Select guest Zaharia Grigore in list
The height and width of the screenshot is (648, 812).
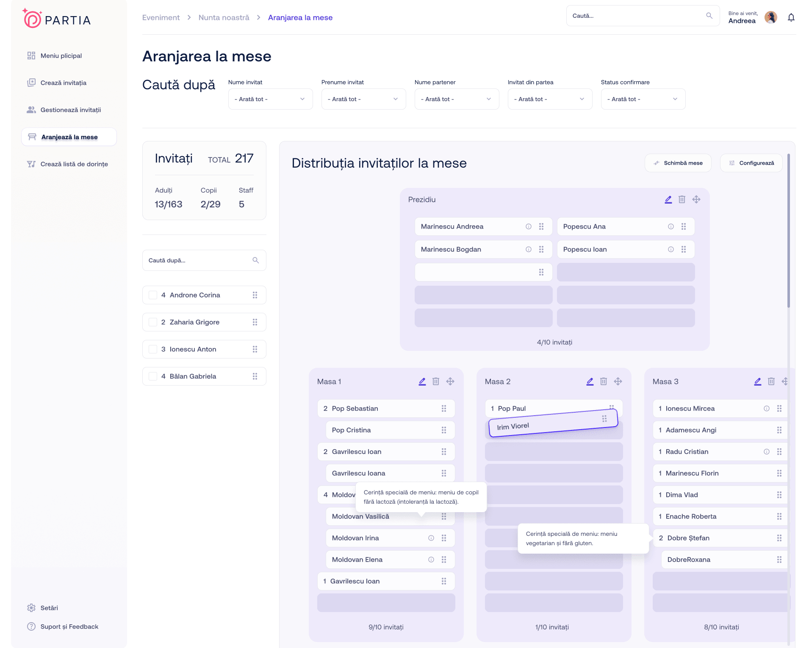click(x=204, y=322)
